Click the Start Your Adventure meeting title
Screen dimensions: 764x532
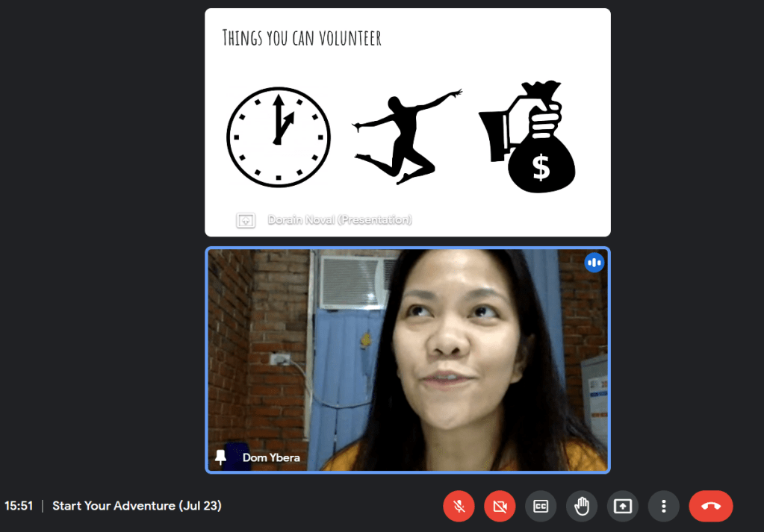pos(137,506)
